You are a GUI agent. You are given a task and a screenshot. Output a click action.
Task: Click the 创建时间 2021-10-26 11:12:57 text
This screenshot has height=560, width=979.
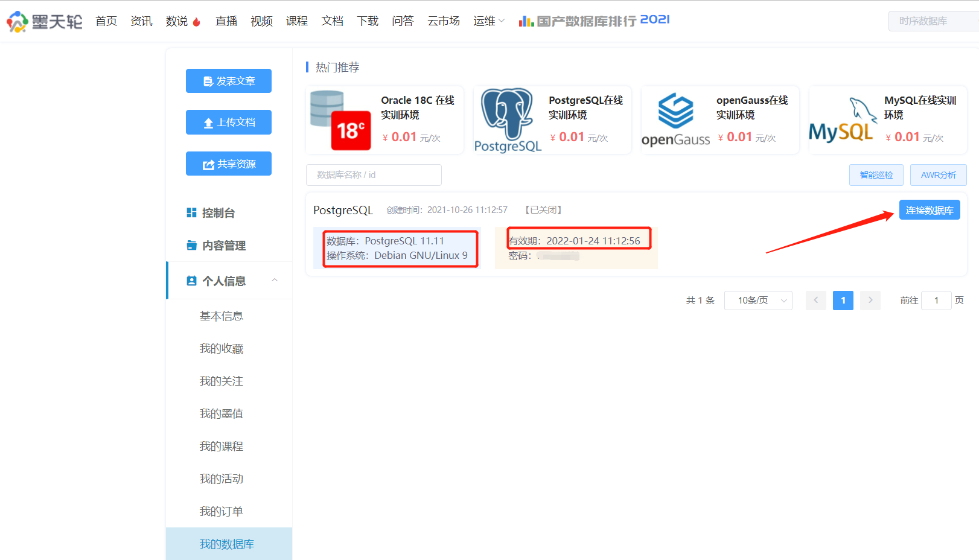(447, 210)
